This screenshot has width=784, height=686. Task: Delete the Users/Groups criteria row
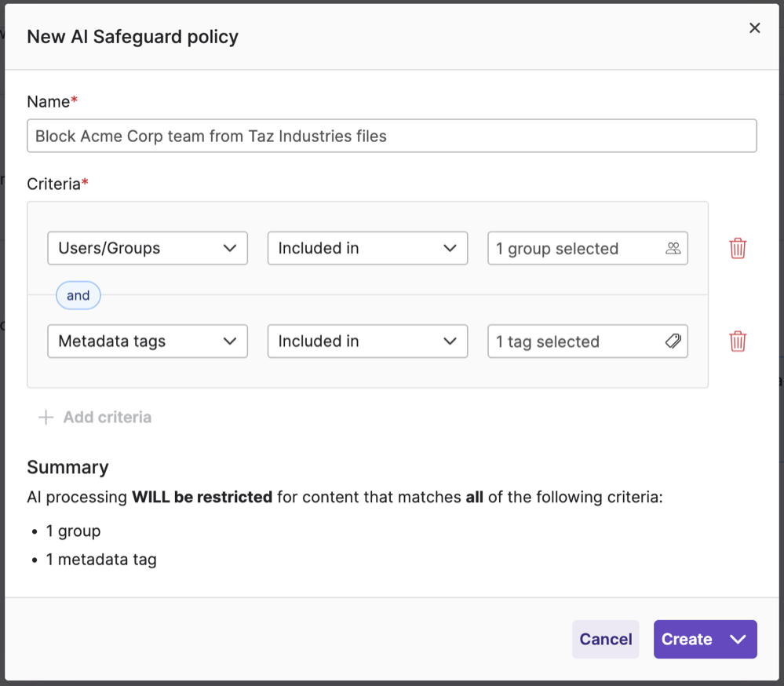(x=737, y=249)
